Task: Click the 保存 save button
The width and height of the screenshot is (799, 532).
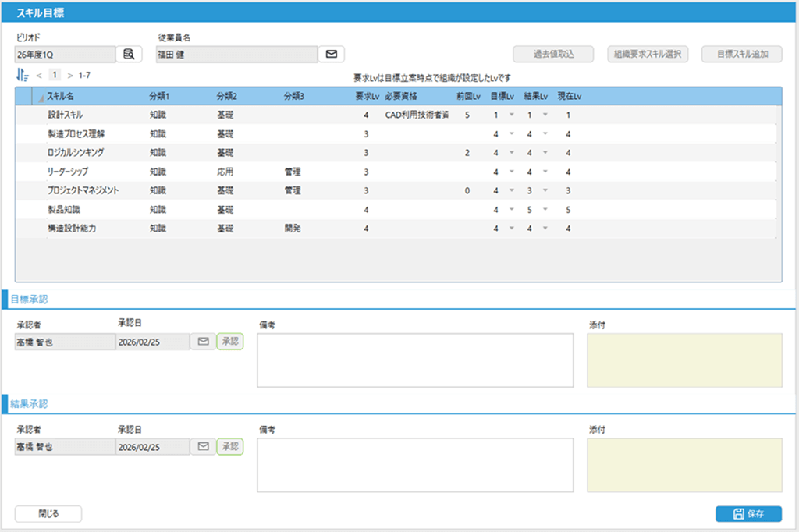Action: coord(748,513)
